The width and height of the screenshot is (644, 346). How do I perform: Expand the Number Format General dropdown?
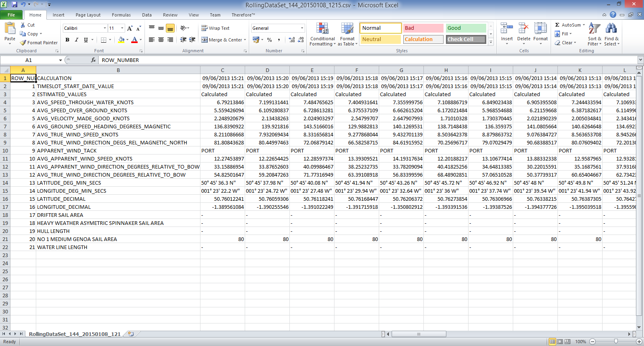(x=302, y=28)
